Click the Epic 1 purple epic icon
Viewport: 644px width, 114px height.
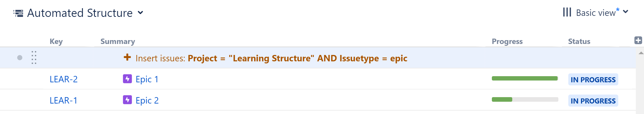pyautogui.click(x=127, y=79)
